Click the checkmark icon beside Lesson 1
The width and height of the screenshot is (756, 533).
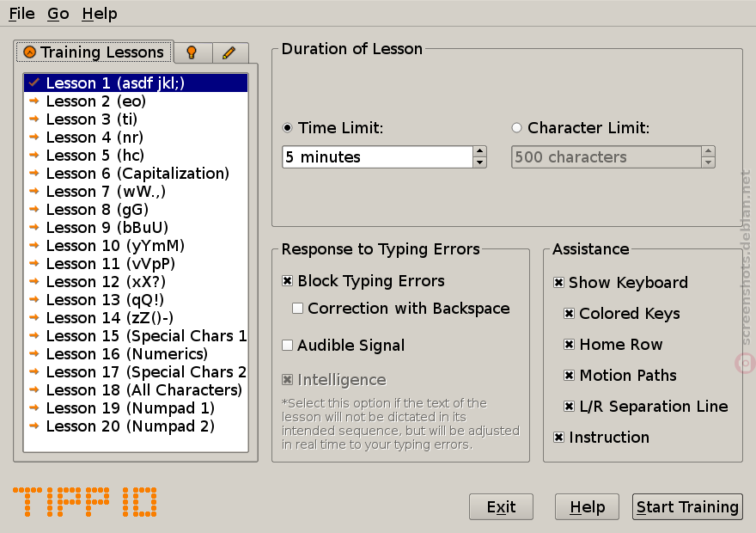[x=34, y=83]
